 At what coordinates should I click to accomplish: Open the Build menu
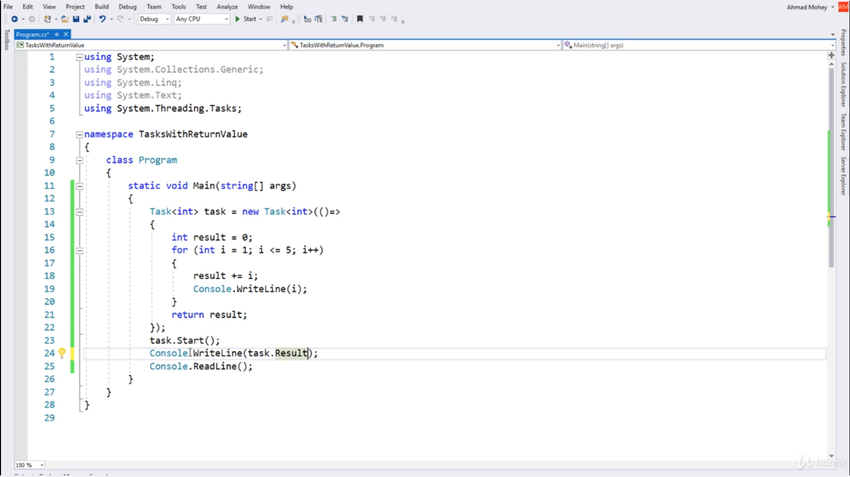point(101,7)
